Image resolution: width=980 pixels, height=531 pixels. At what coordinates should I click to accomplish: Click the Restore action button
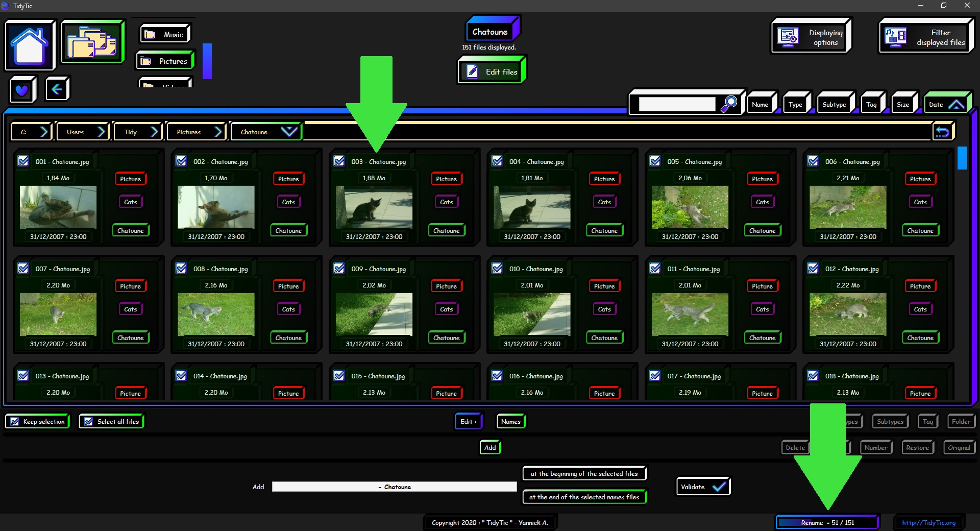tap(918, 447)
